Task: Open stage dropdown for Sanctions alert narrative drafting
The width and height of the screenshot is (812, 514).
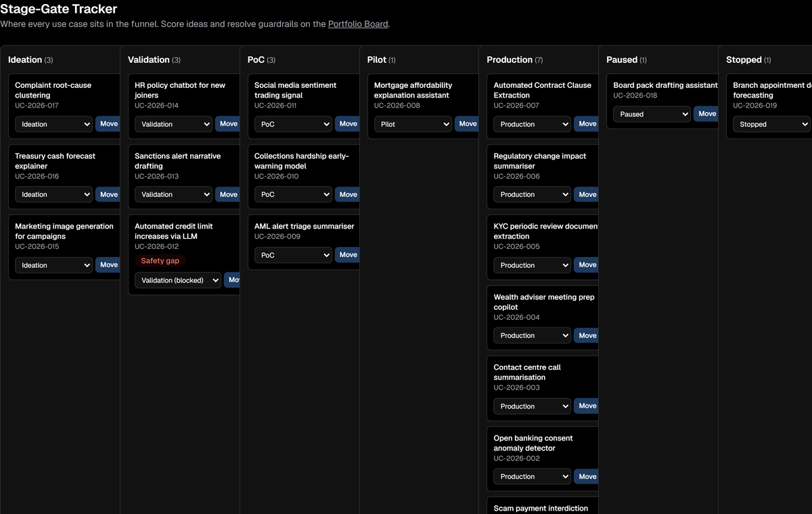Action: [174, 195]
